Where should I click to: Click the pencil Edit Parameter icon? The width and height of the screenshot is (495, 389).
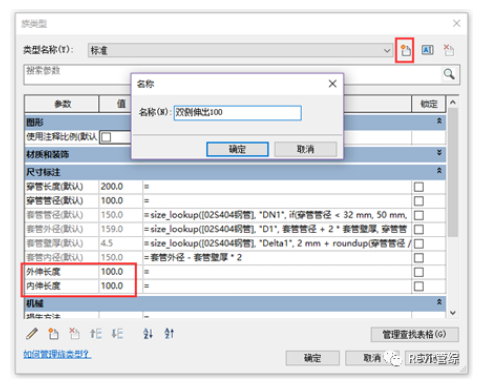tap(32, 333)
